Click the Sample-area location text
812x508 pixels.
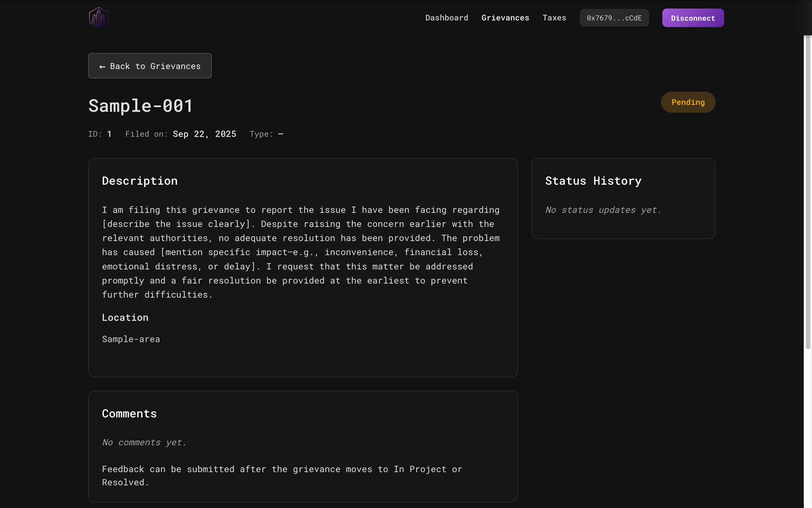click(131, 339)
